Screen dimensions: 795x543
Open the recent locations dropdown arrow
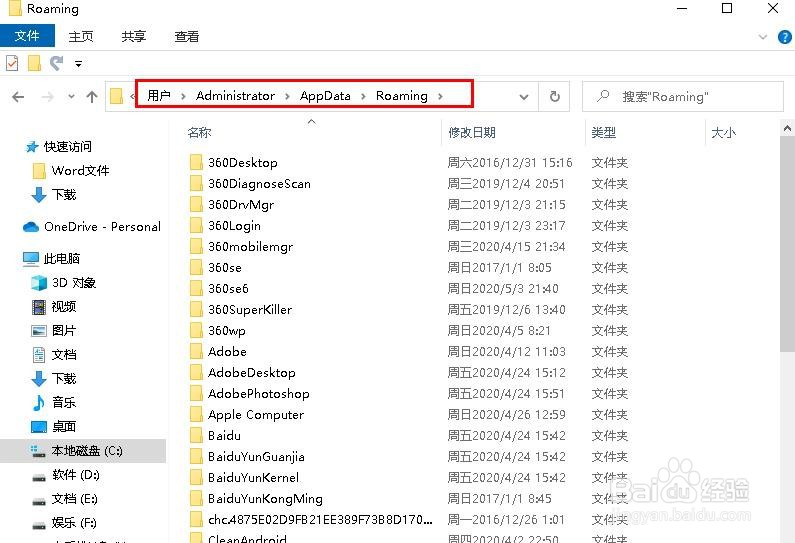pyautogui.click(x=71, y=96)
